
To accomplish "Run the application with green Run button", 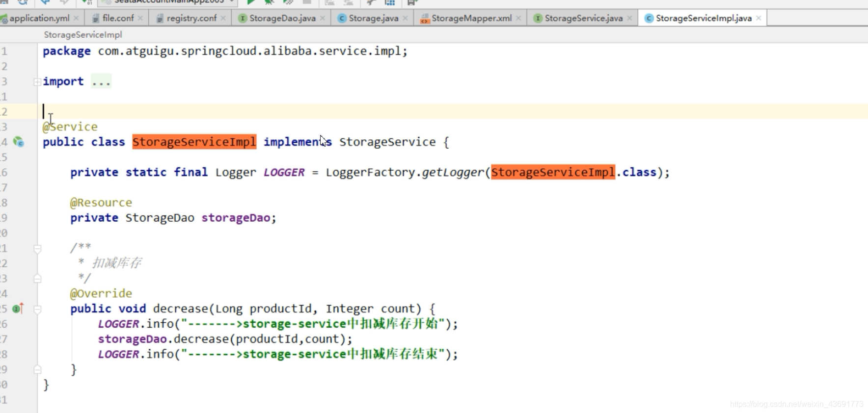I will point(251,2).
